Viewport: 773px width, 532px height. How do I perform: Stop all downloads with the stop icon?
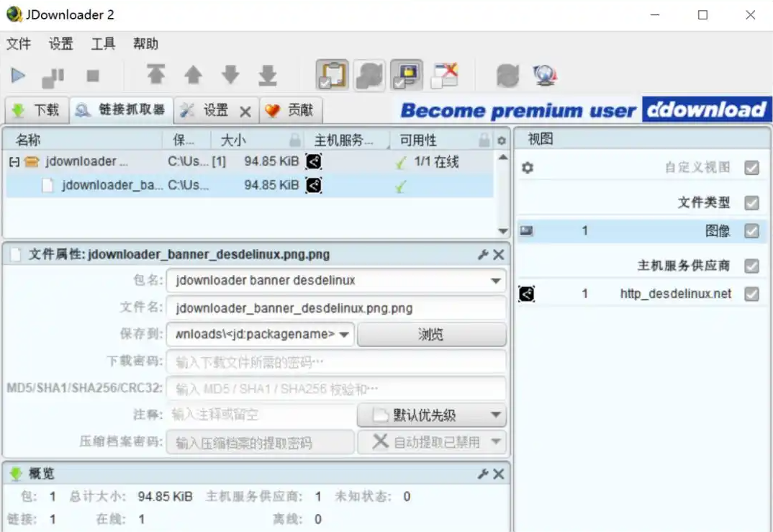click(x=93, y=76)
